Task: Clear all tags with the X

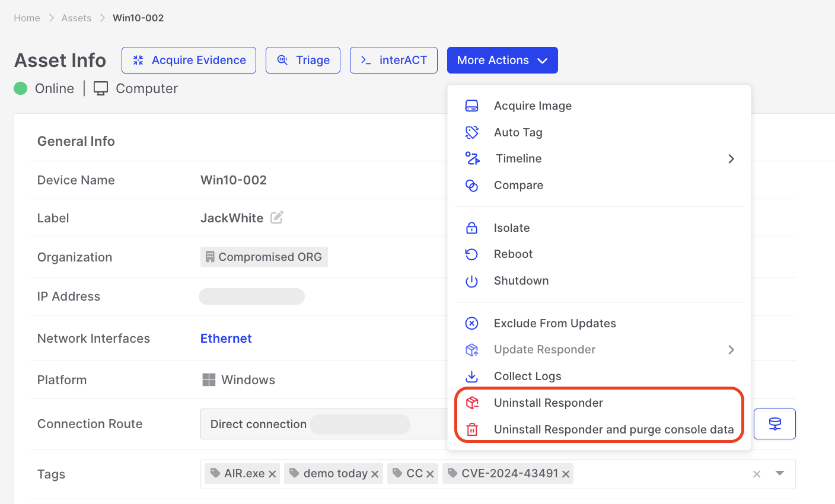Action: (x=757, y=474)
